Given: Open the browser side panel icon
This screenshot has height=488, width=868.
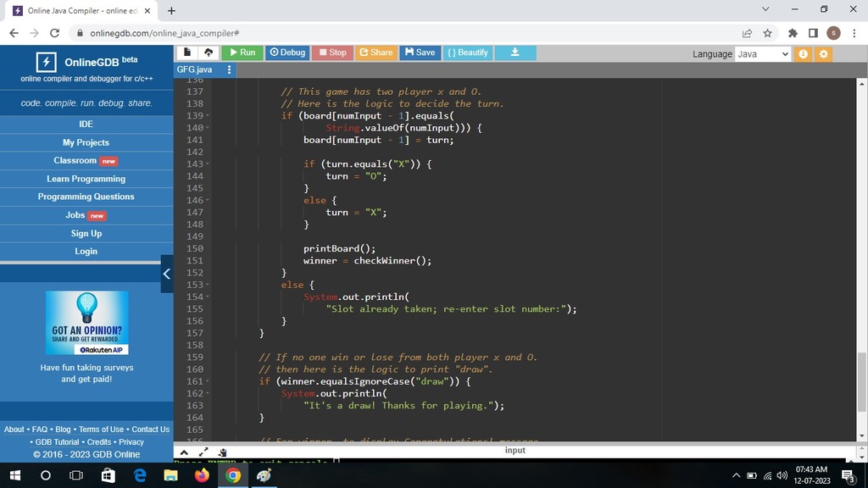Looking at the screenshot, I should (813, 33).
